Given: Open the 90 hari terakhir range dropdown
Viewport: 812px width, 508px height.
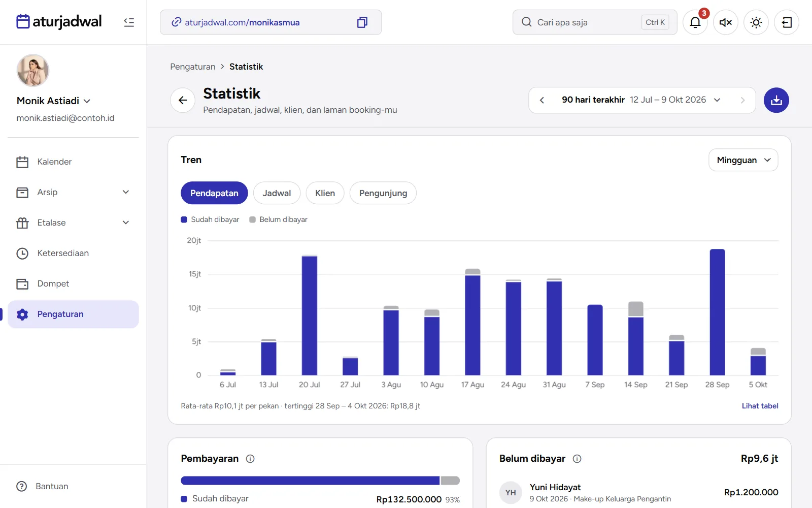Looking at the screenshot, I should tap(641, 100).
